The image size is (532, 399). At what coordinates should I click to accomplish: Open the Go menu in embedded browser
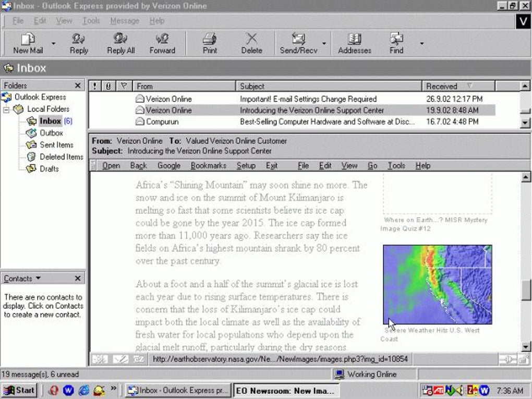(372, 165)
